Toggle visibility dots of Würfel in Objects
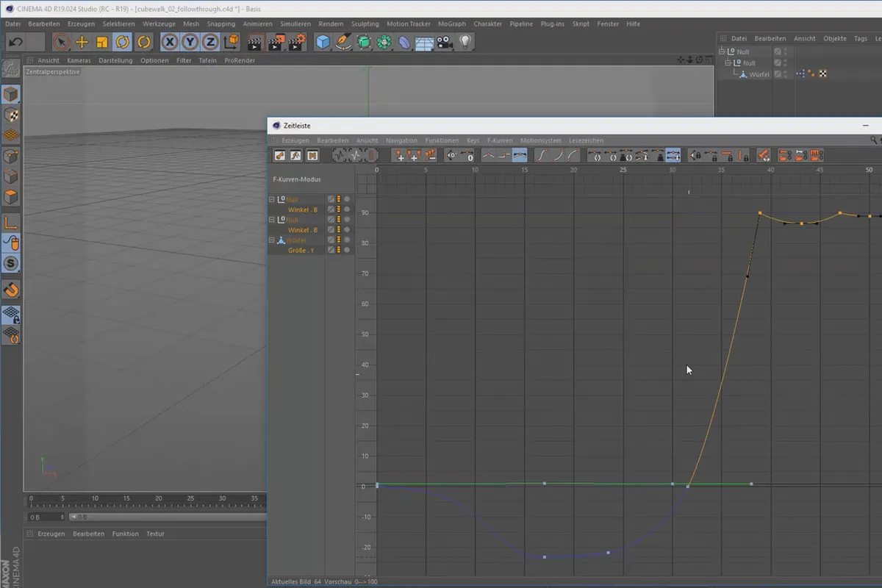Screen dimensions: 882x588 point(786,74)
